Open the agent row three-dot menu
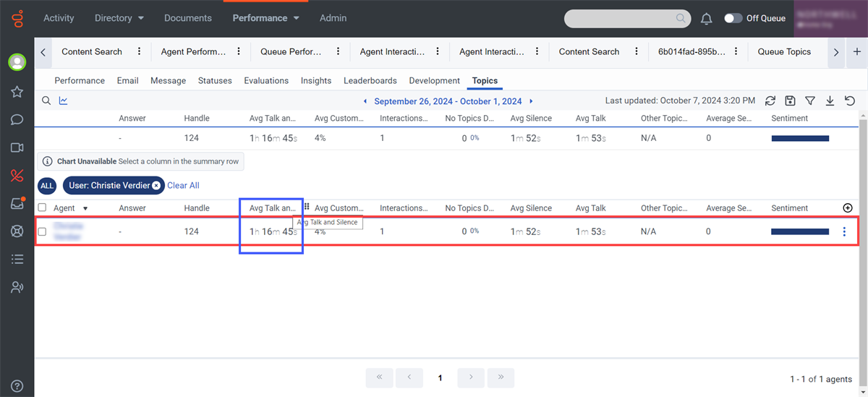Image resolution: width=868 pixels, height=397 pixels. [x=844, y=232]
